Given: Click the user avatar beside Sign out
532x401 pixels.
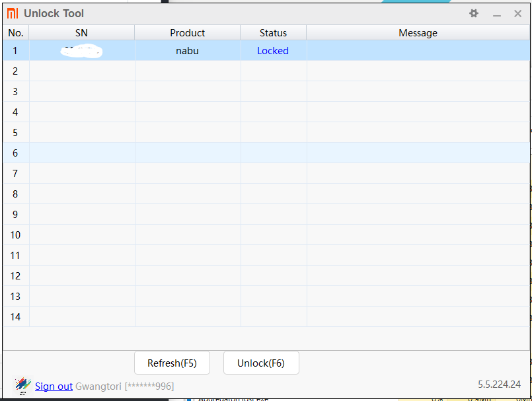Looking at the screenshot, I should tap(23, 386).
